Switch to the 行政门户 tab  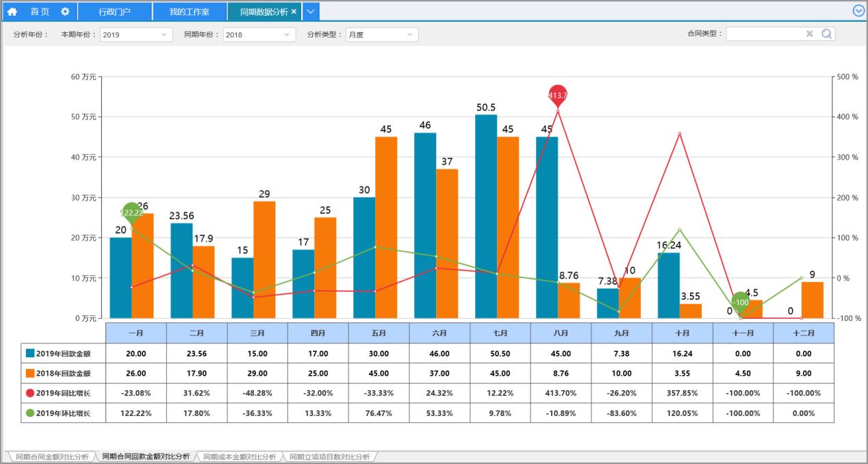[114, 12]
